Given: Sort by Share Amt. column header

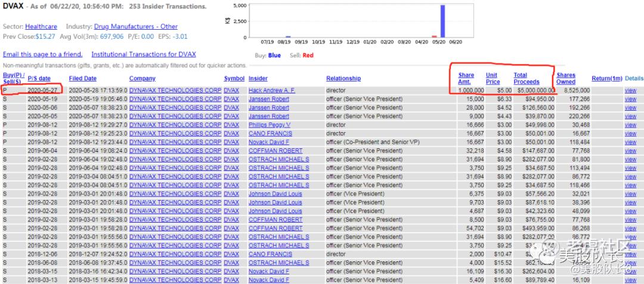Looking at the screenshot, I should [x=466, y=78].
